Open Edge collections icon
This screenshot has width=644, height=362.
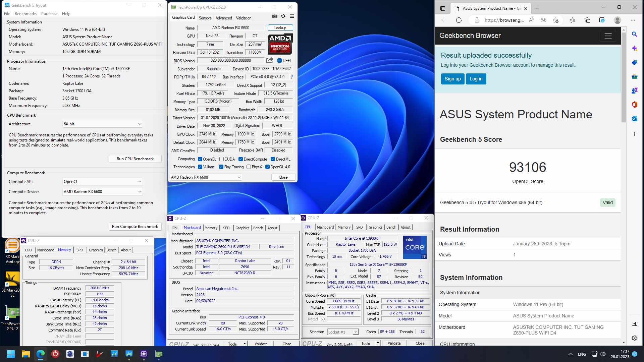587,20
